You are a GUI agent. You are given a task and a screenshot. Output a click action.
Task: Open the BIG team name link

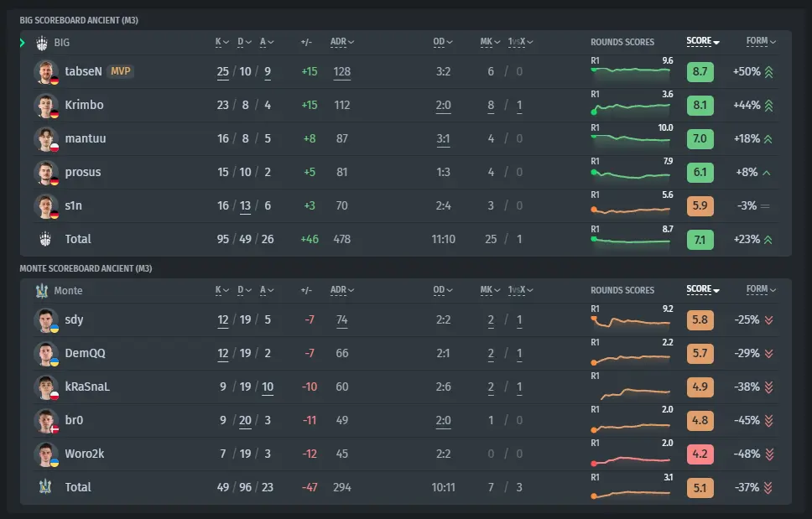[61, 43]
